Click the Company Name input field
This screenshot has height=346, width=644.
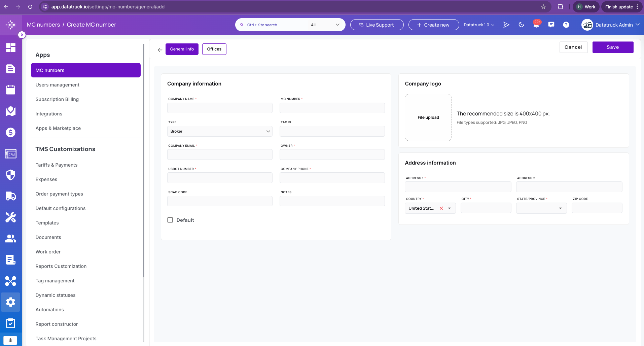pos(220,108)
